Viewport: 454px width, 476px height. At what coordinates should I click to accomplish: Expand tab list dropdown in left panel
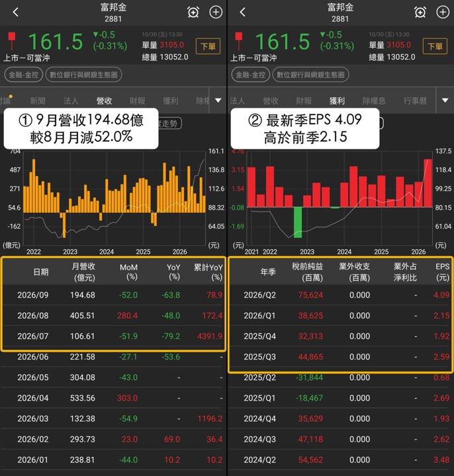[218, 100]
